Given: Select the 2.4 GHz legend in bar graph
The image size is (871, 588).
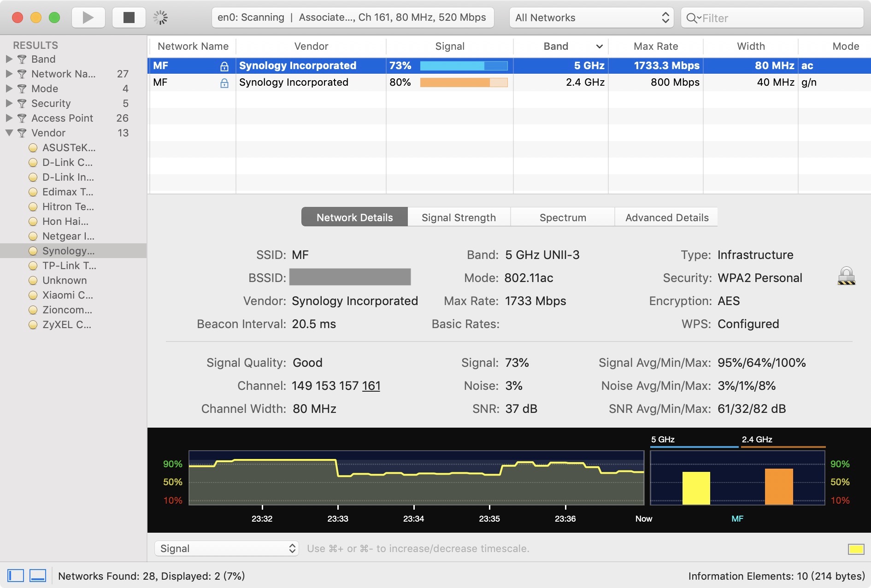Looking at the screenshot, I should tap(757, 440).
